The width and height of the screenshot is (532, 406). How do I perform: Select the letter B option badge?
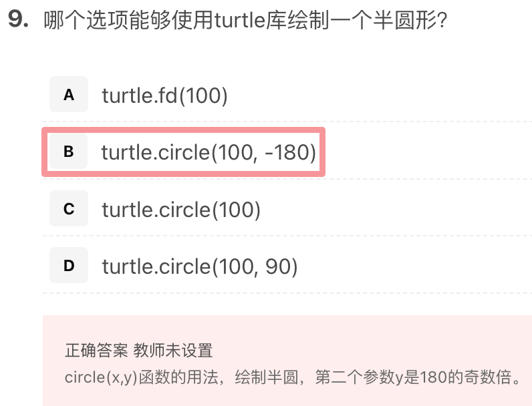click(x=69, y=151)
